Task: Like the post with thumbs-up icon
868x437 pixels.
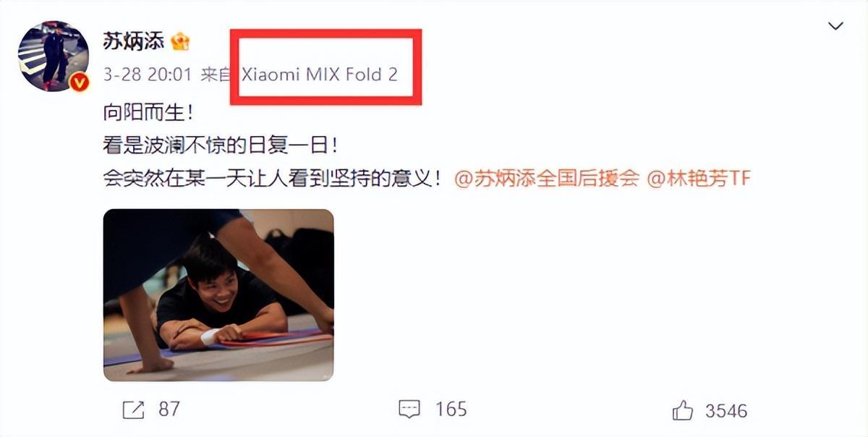Action: tap(682, 410)
